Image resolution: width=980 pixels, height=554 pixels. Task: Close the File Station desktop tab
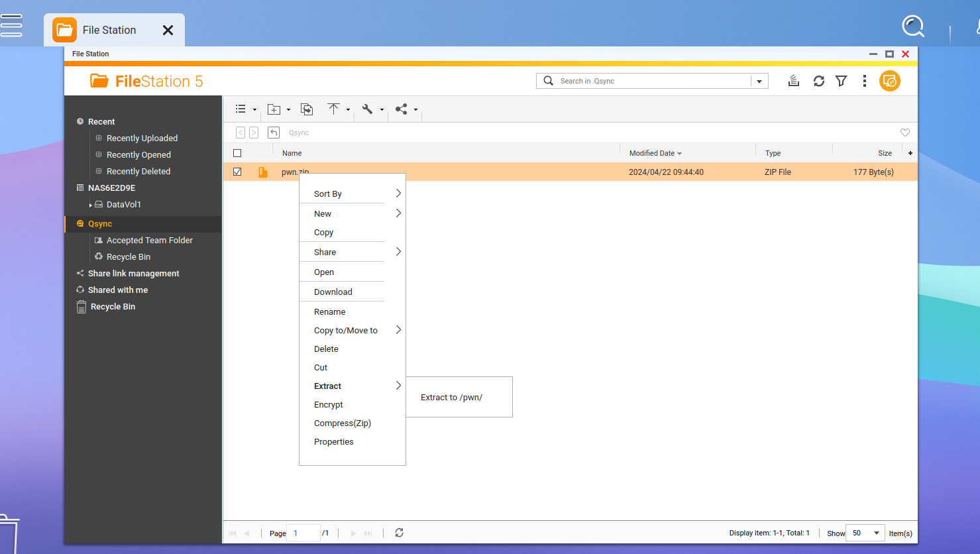168,30
